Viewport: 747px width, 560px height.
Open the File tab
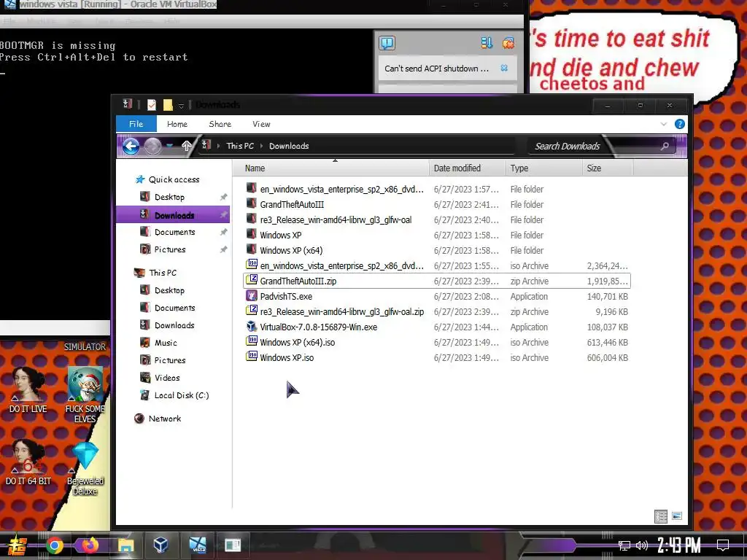(x=136, y=124)
